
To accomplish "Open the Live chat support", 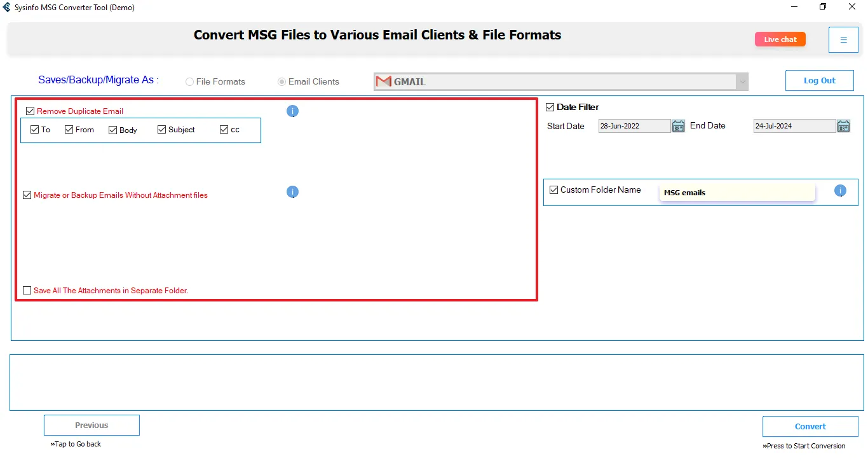I will 780,39.
